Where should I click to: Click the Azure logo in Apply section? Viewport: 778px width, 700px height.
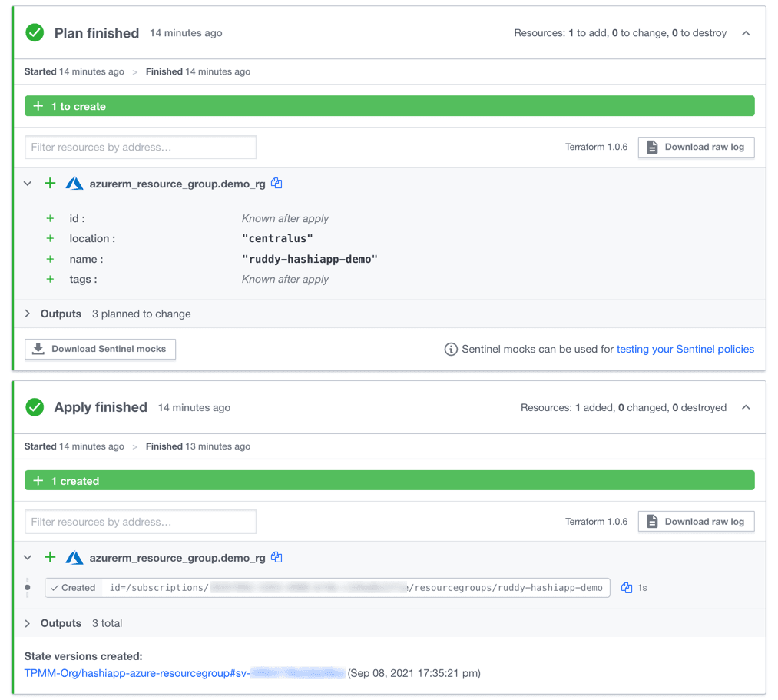74,558
